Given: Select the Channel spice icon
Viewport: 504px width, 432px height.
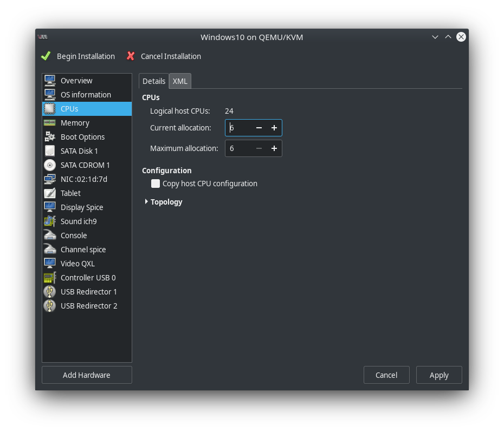Looking at the screenshot, I should pos(50,250).
